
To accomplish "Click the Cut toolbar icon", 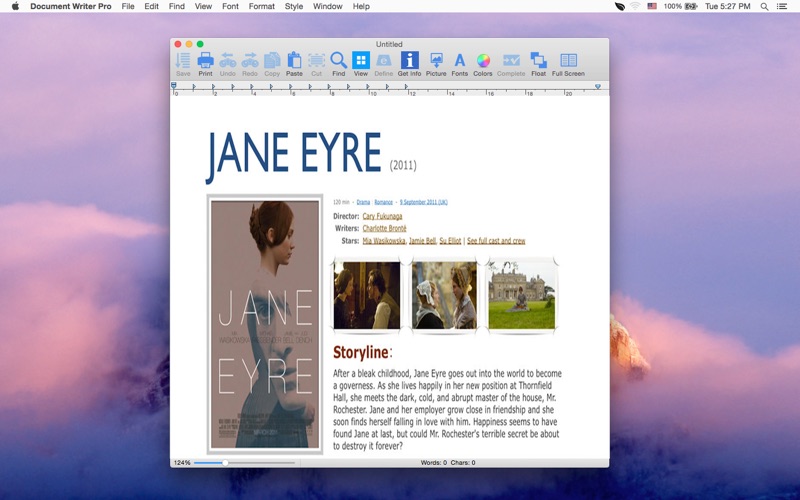I will [x=316, y=64].
